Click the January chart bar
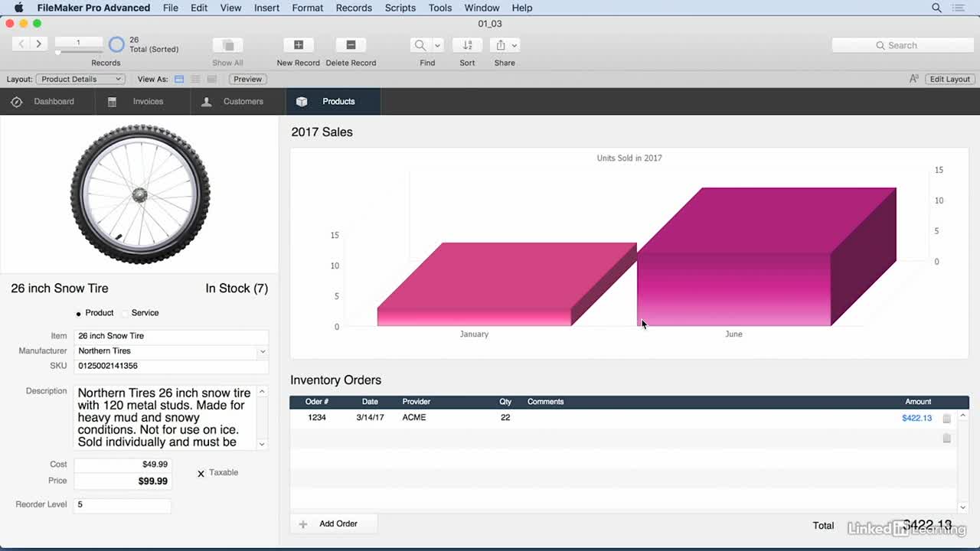Image resolution: width=980 pixels, height=551 pixels. tap(507, 286)
